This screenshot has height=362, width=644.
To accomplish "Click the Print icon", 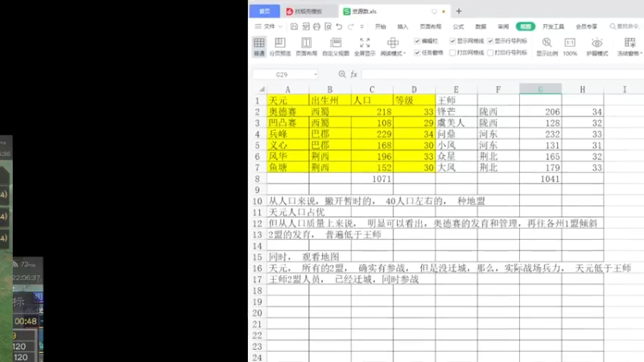I will [316, 27].
